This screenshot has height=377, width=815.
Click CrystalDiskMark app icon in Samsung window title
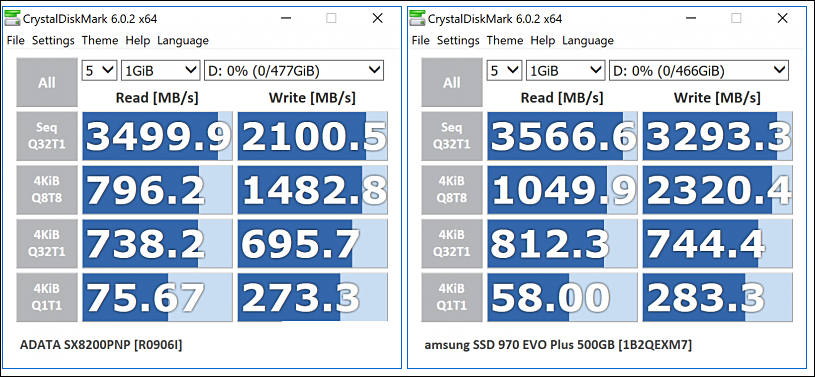tap(417, 19)
